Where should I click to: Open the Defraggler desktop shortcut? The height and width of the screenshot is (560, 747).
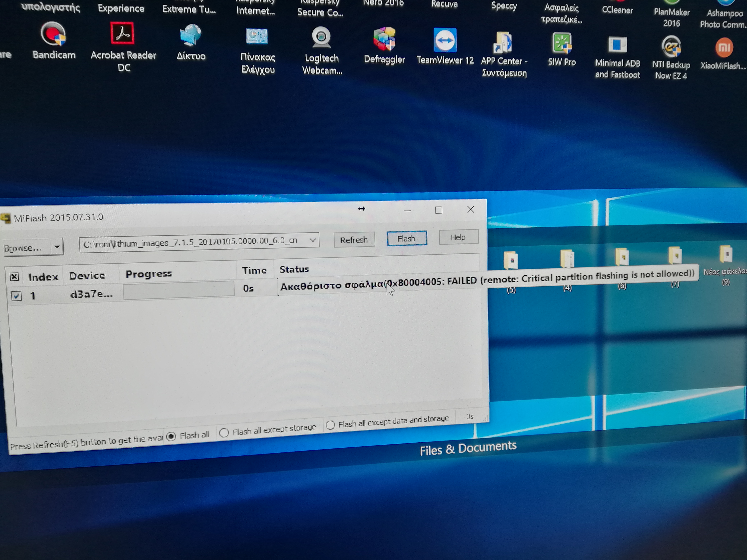tap(384, 39)
